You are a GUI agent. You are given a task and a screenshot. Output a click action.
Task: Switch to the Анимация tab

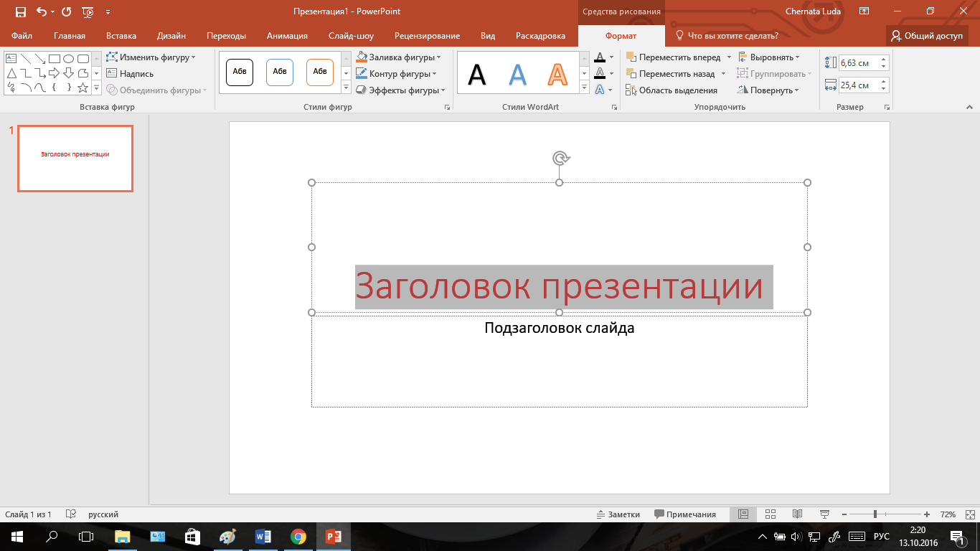(x=287, y=36)
